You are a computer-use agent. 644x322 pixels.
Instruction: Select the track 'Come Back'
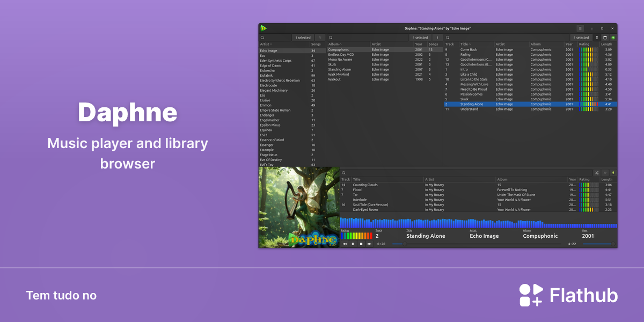[530, 49]
